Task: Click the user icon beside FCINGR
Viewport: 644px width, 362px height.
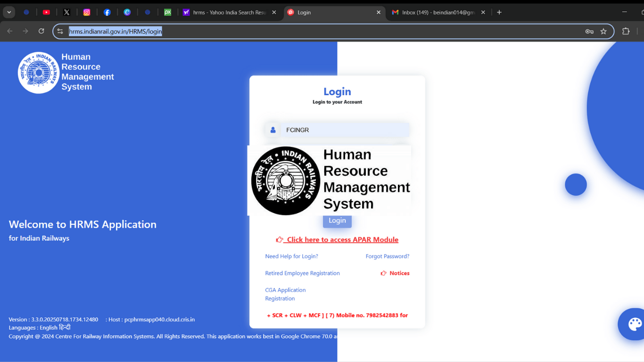Action: point(273,130)
